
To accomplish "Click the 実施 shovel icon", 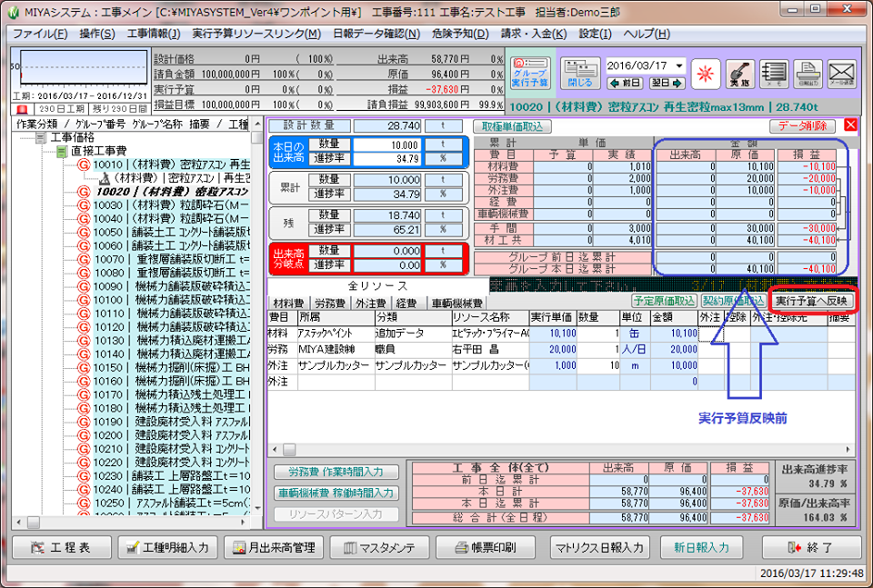I will (x=740, y=74).
